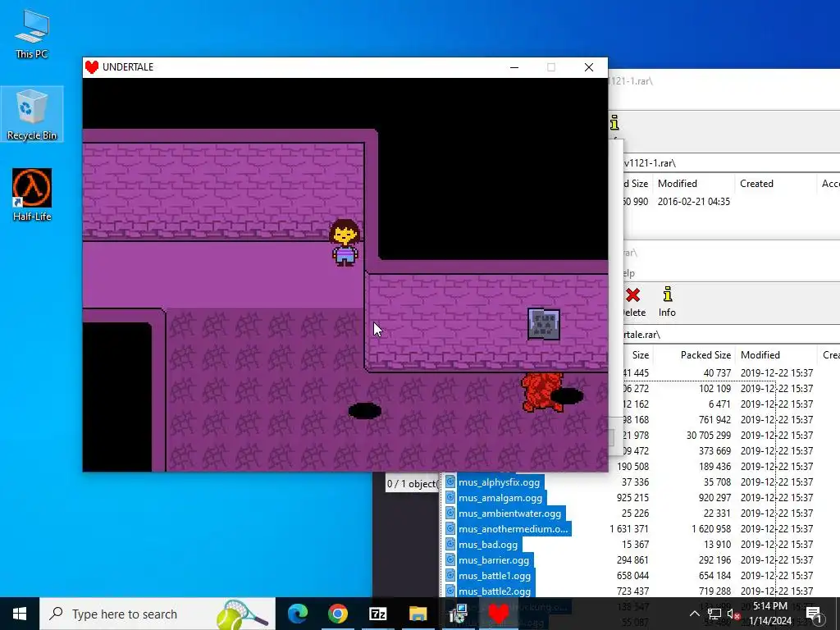Open the Windows Start menu
840x630 pixels.
[x=20, y=614]
